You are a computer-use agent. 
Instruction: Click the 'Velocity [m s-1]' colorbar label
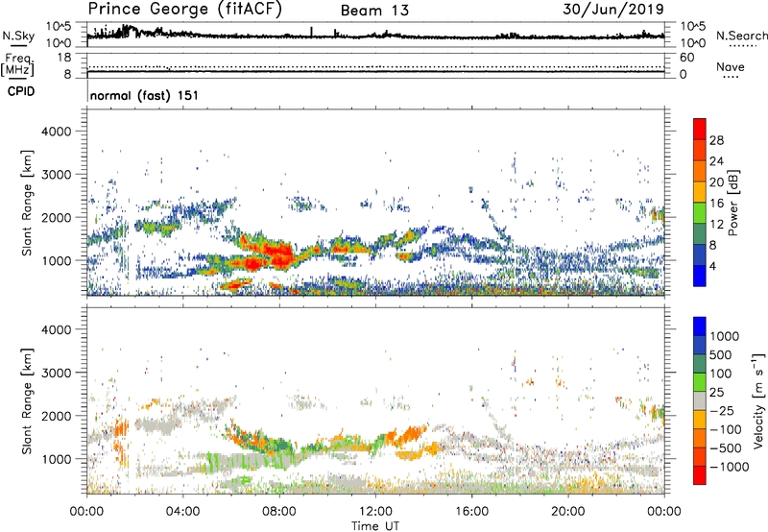click(x=758, y=400)
